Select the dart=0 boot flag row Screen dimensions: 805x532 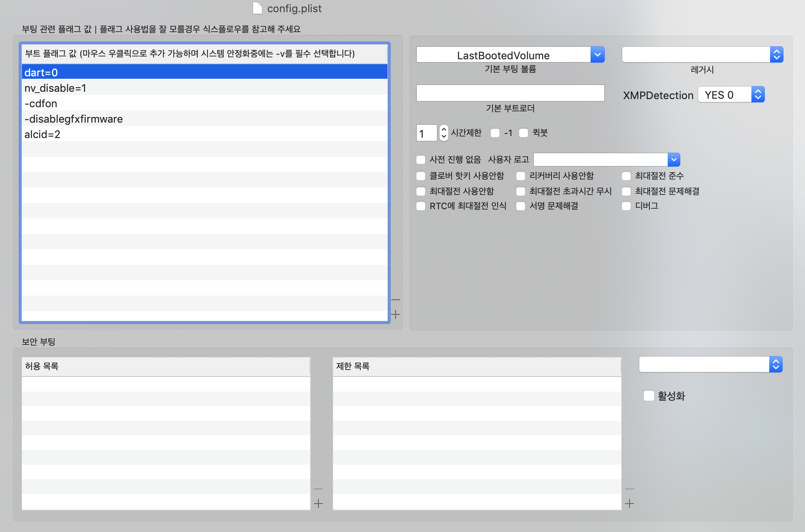204,72
